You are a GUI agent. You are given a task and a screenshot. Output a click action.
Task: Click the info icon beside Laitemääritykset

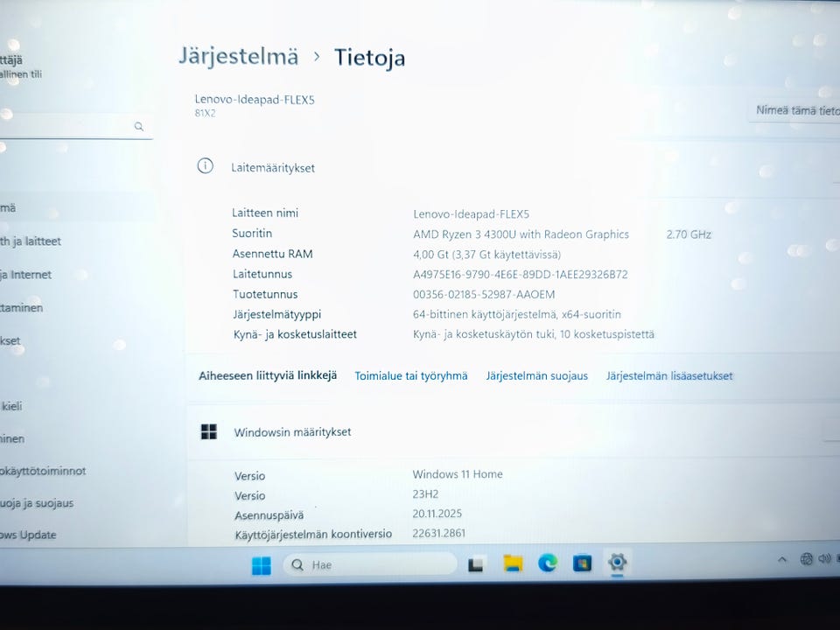tap(205, 166)
